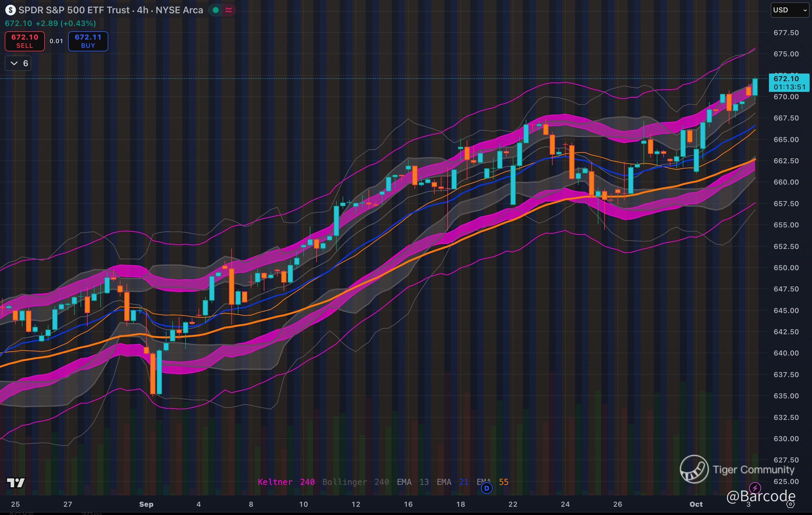Open the TradingView logo link
Image resolution: width=812 pixels, height=515 pixels.
pyautogui.click(x=16, y=483)
